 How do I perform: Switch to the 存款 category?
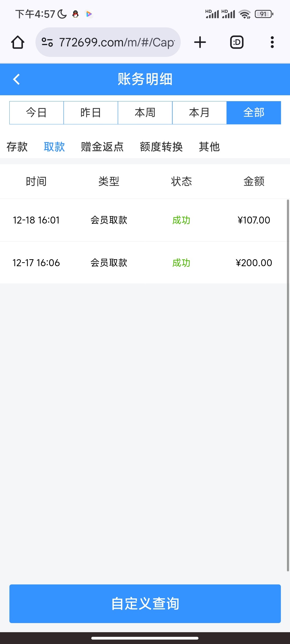(x=17, y=147)
